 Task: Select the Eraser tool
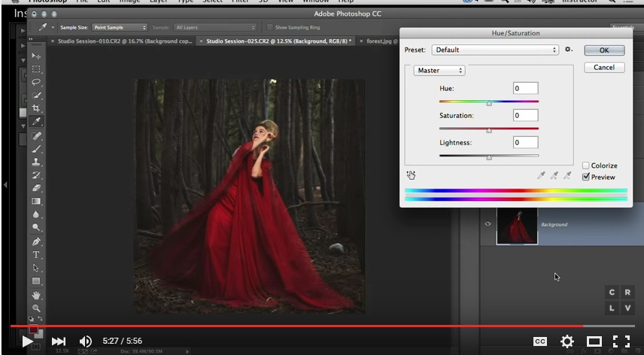tap(36, 188)
